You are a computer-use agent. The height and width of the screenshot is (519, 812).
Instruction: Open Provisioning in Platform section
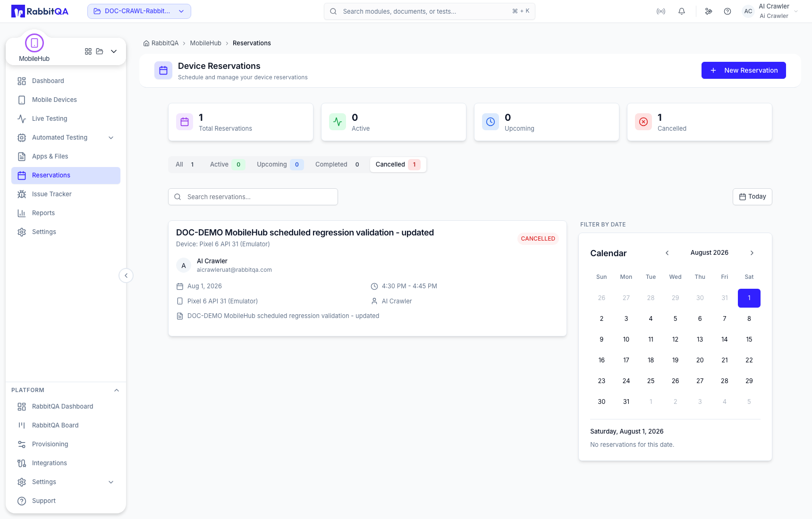[66, 444]
